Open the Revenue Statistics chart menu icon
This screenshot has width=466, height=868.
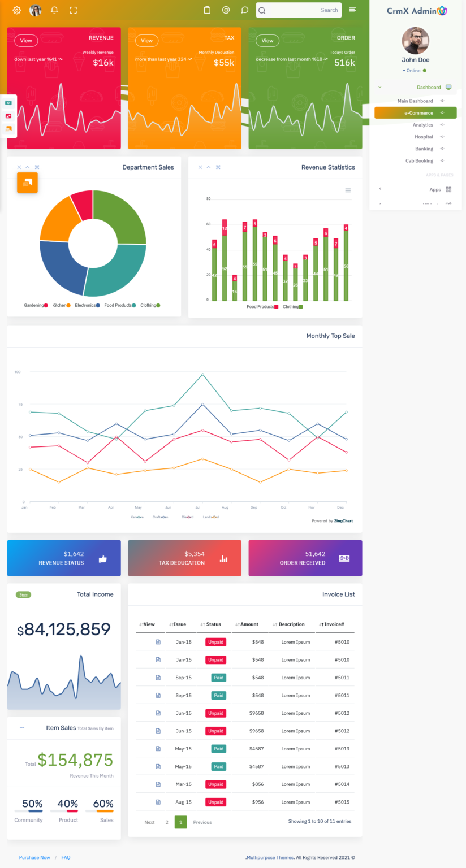[347, 190]
